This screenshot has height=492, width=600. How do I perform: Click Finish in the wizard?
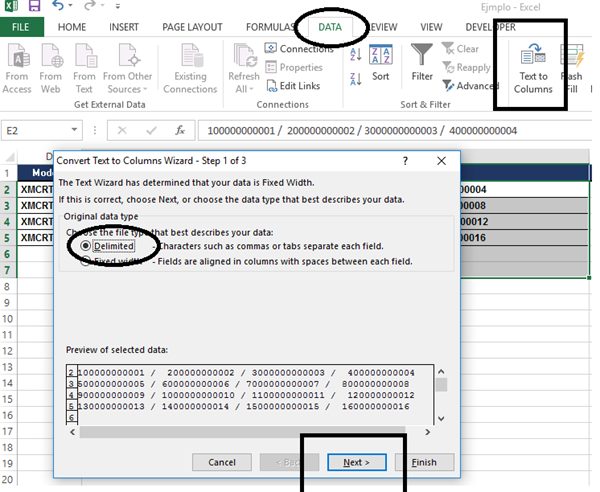tap(424, 462)
